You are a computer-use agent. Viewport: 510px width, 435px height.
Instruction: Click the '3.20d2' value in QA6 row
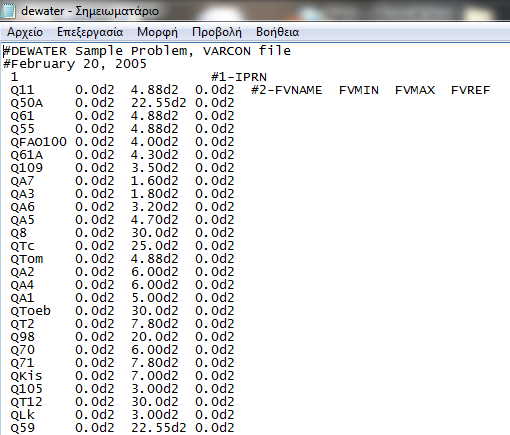[155, 207]
